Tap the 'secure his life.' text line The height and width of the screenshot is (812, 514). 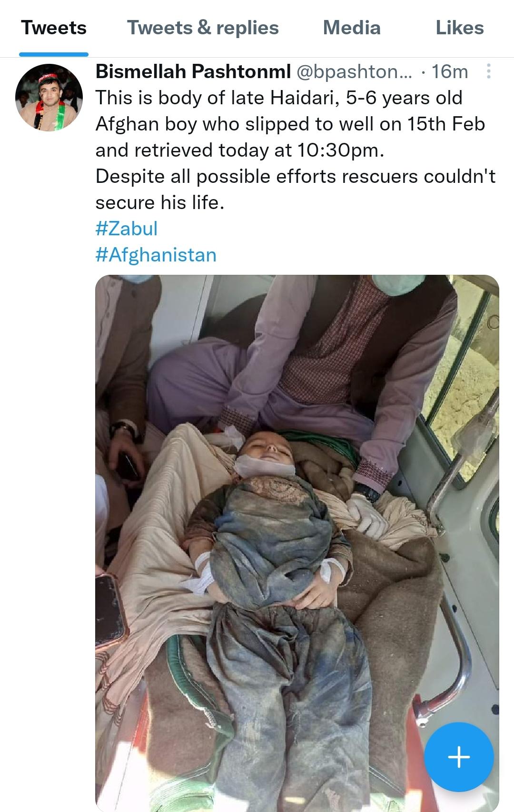point(160,202)
